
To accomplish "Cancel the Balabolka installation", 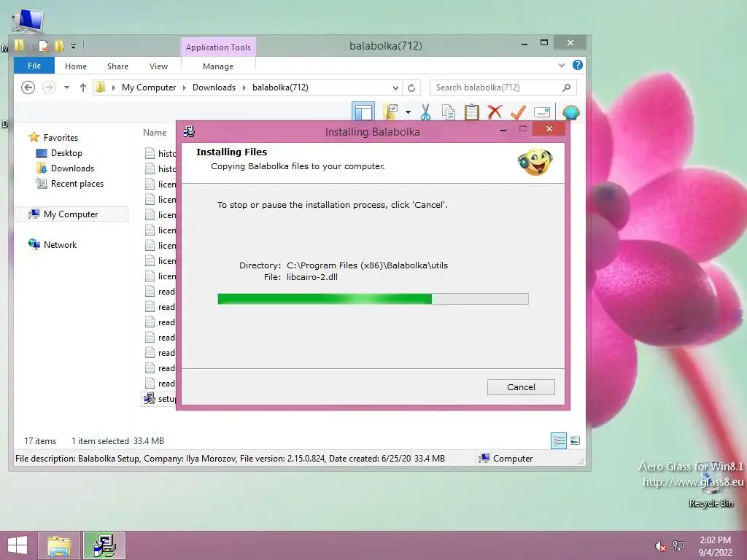I will (x=521, y=387).
